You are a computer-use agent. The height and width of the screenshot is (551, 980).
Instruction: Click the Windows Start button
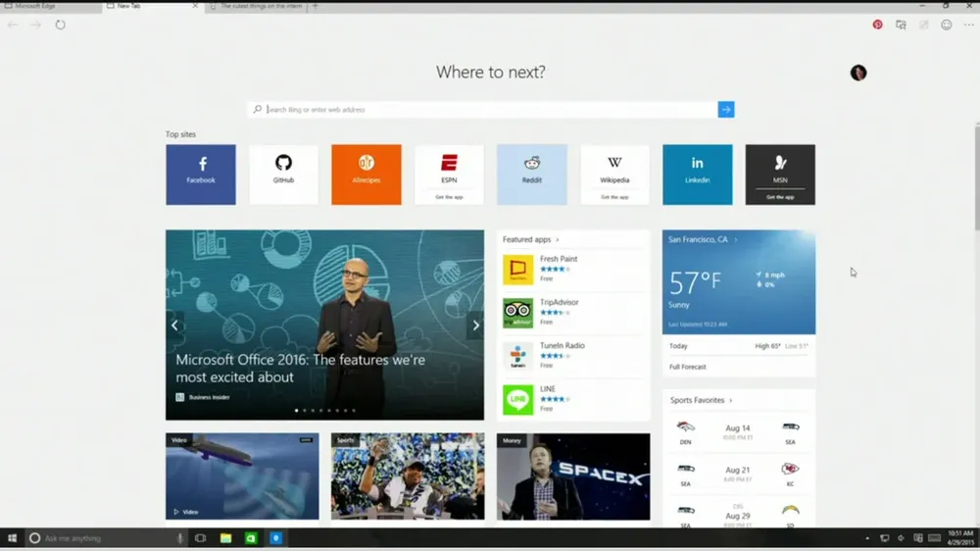[12, 538]
